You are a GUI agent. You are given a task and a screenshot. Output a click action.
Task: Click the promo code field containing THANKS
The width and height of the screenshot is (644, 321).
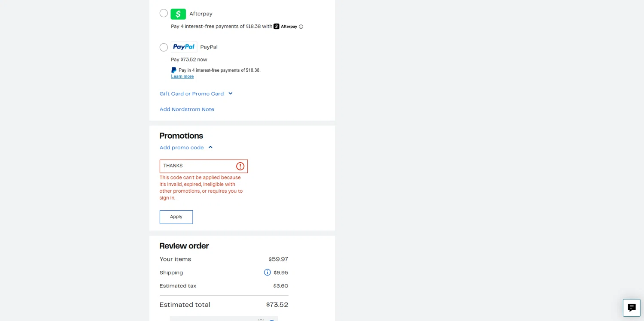[197, 166]
